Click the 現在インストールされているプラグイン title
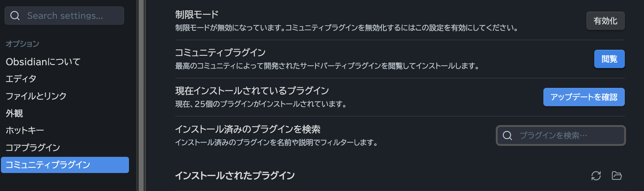644x191 pixels. [252, 91]
